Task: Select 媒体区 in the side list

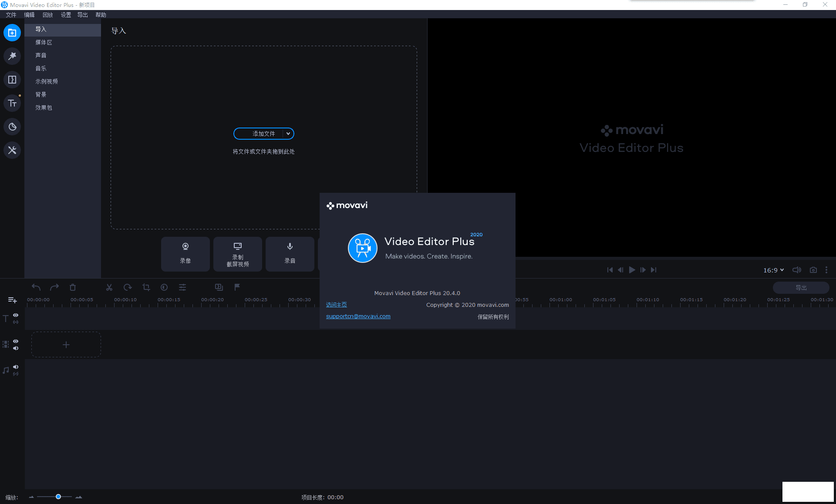Action: 63,43
